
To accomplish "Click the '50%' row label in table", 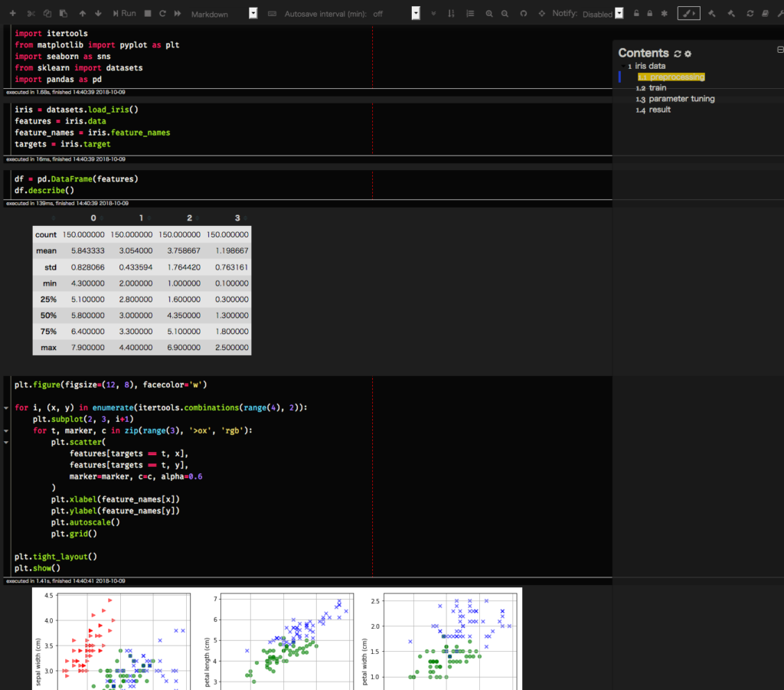I will click(48, 316).
